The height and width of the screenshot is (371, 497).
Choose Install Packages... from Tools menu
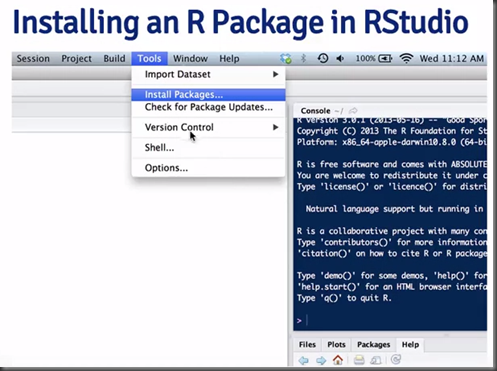coord(208,95)
